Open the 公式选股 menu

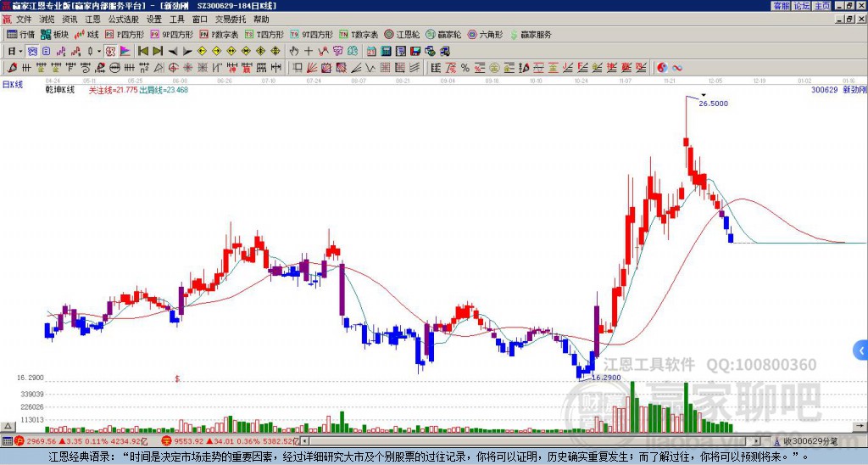124,20
